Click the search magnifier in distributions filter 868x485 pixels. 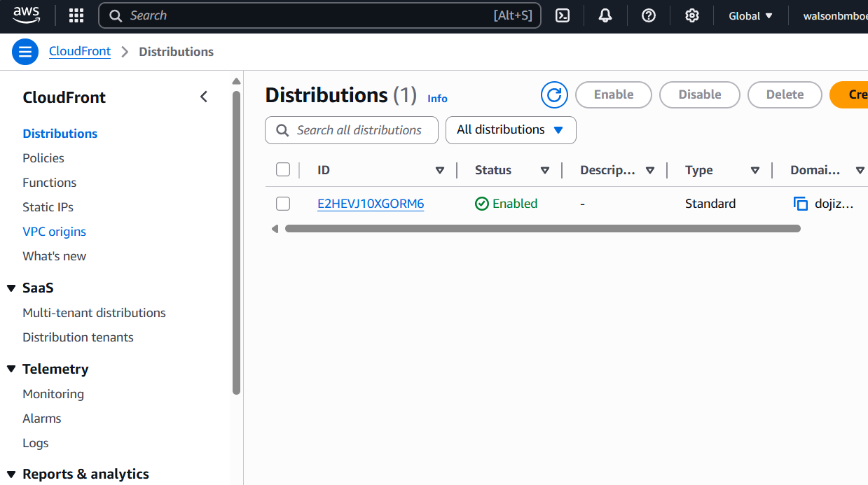tap(283, 130)
